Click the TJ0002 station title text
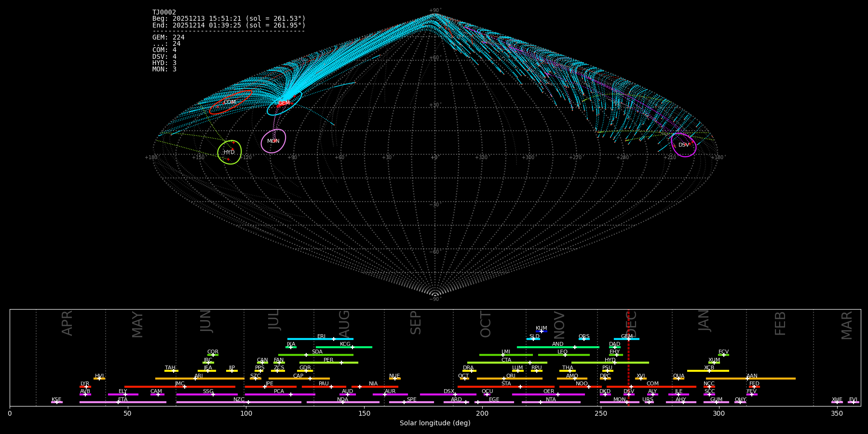 tap(164, 13)
